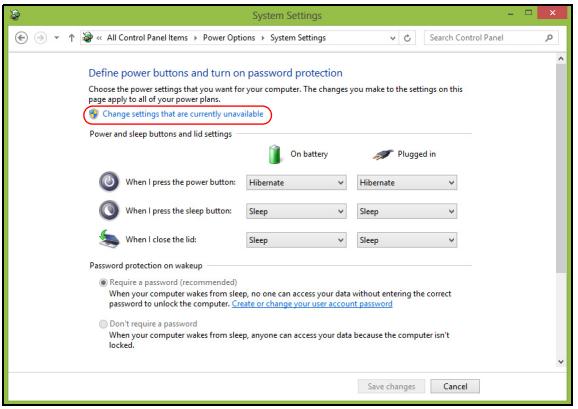Viewport: 578px width, 409px height.
Task: Minimize the System Settings window
Action: (x=511, y=14)
